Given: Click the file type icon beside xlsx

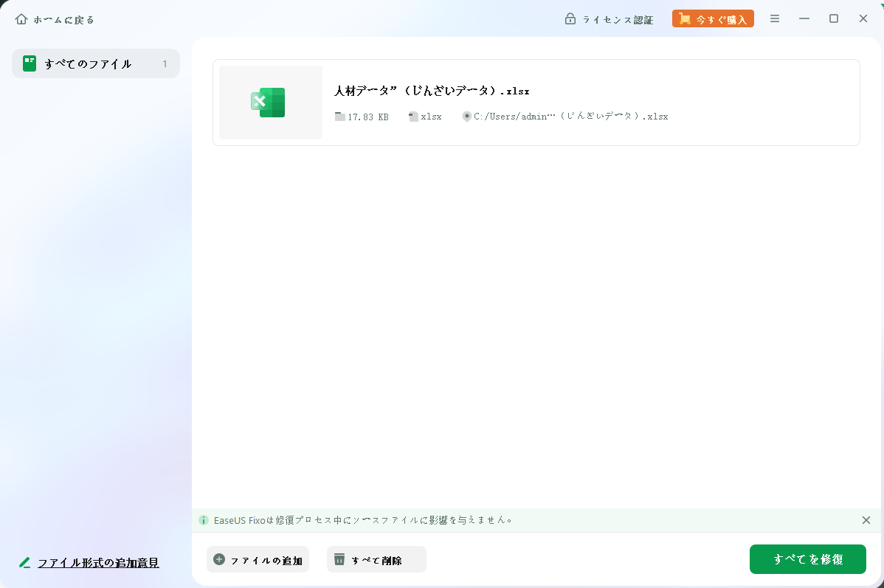Looking at the screenshot, I should click(413, 117).
